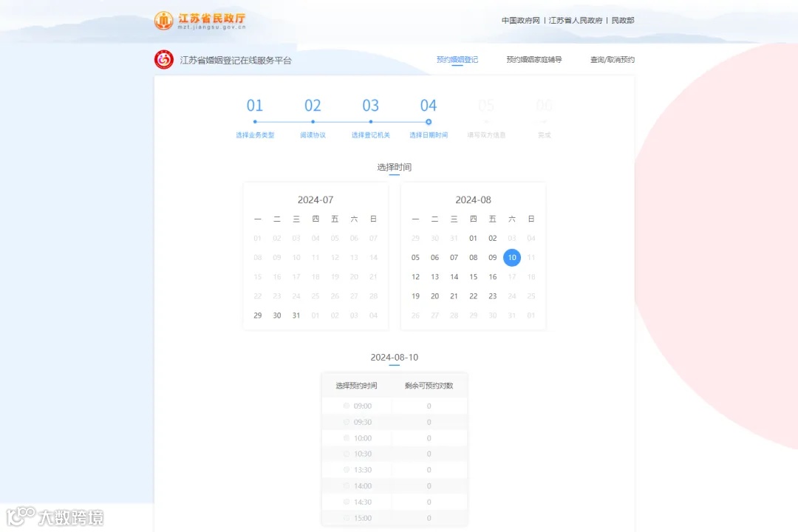Select July 29 in the 2024-07 calendar

(258, 316)
